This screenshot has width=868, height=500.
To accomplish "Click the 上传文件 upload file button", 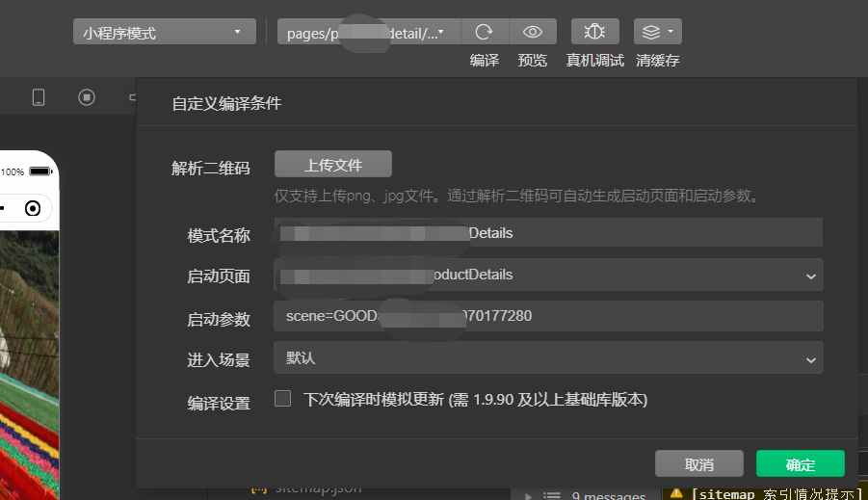I will 333,165.
